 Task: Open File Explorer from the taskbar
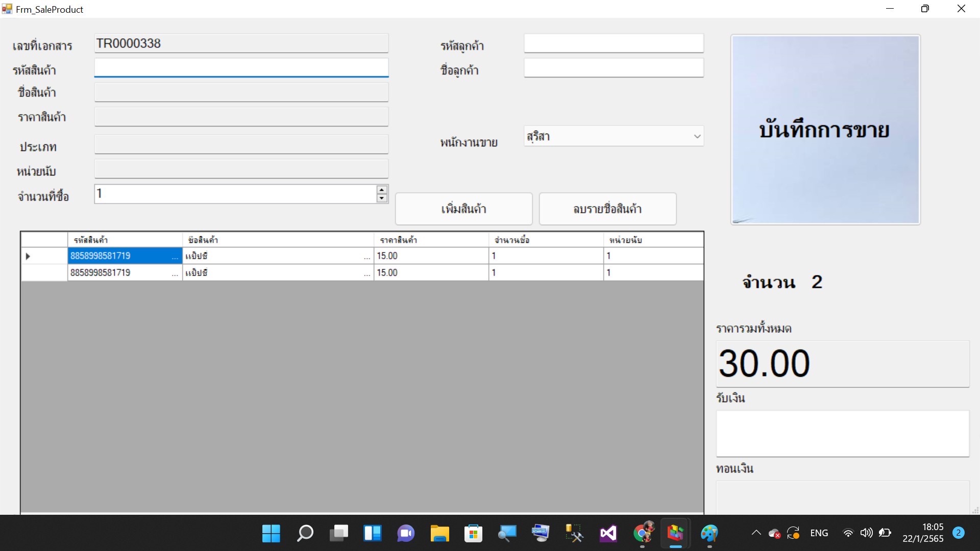439,534
